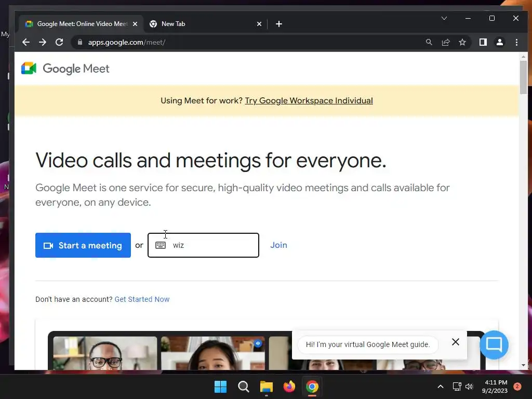Expand the tab search chevron
The height and width of the screenshot is (399, 532).
[444, 18]
